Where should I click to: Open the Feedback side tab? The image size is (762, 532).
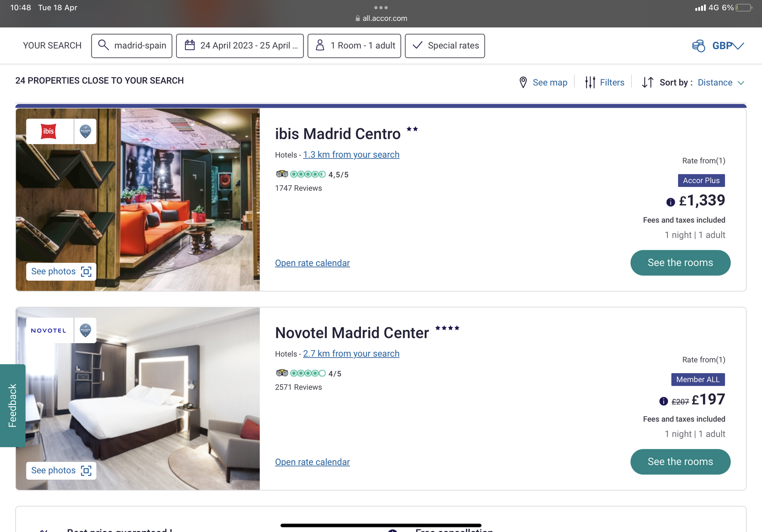click(x=13, y=406)
